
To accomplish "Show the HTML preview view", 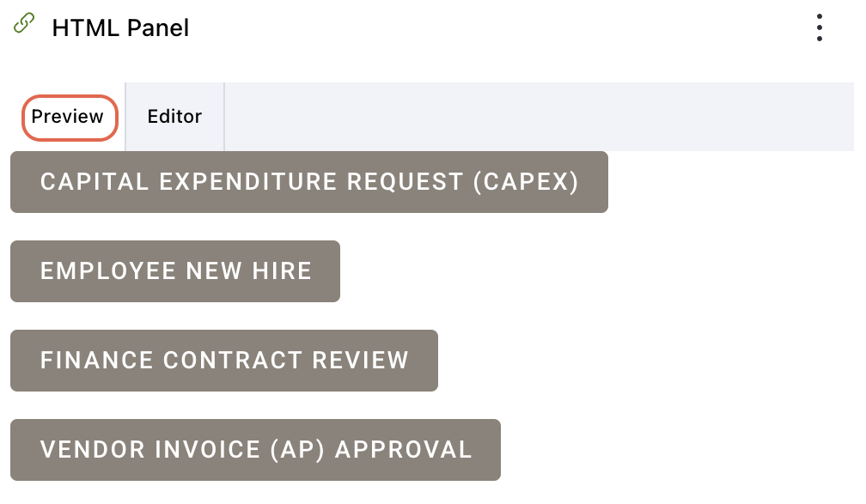I will point(68,117).
